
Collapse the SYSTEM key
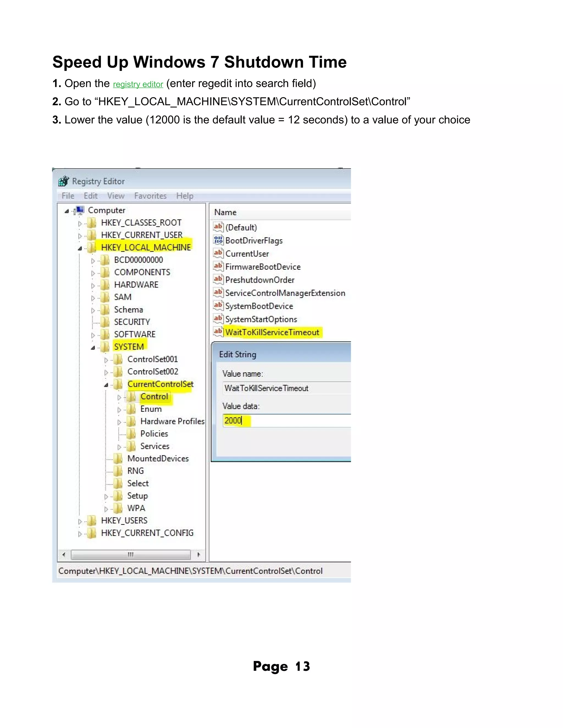point(93,348)
